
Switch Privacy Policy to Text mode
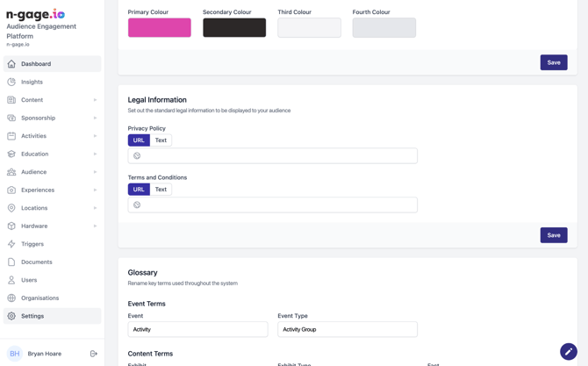coord(161,140)
